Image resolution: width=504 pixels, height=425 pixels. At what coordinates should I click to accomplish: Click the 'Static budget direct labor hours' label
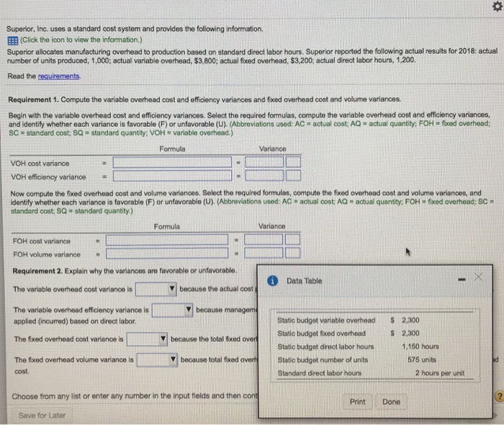[325, 346]
